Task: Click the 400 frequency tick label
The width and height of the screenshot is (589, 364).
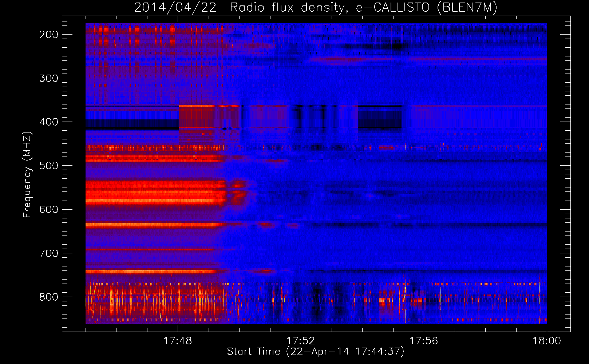Action: [49, 122]
